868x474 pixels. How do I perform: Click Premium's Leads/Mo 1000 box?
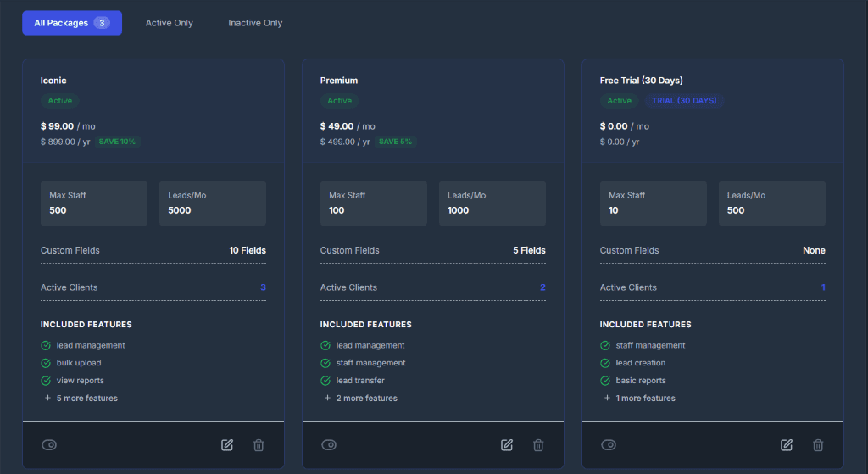coord(492,204)
